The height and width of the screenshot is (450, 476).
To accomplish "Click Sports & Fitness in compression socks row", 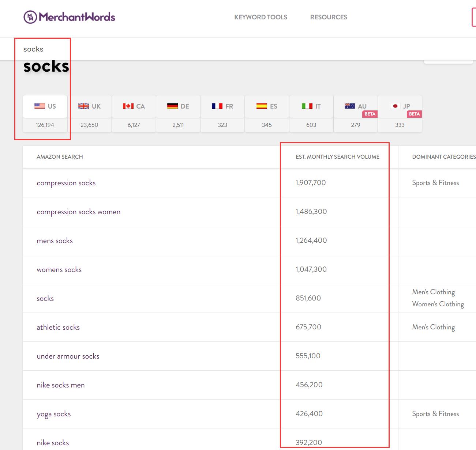I will [x=435, y=183].
